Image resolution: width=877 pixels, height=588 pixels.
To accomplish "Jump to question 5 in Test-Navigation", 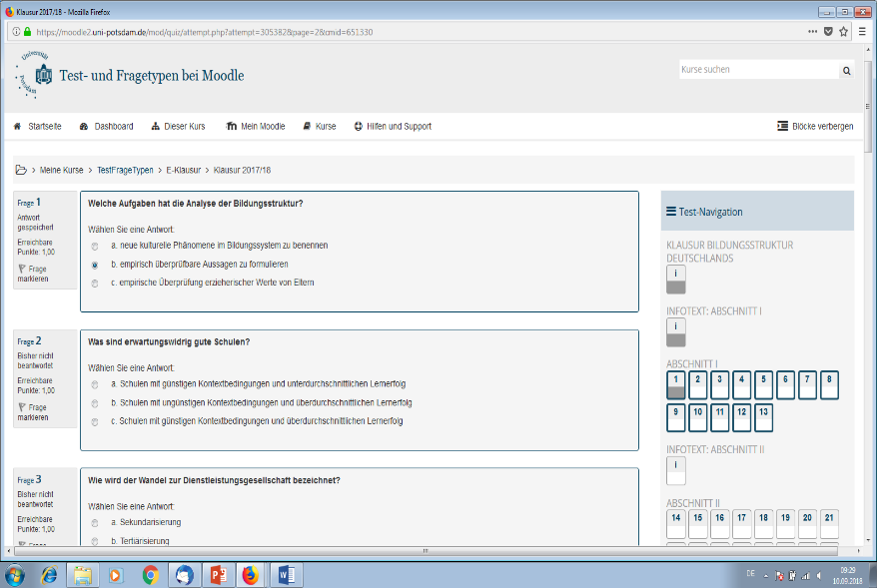I will coord(763,384).
